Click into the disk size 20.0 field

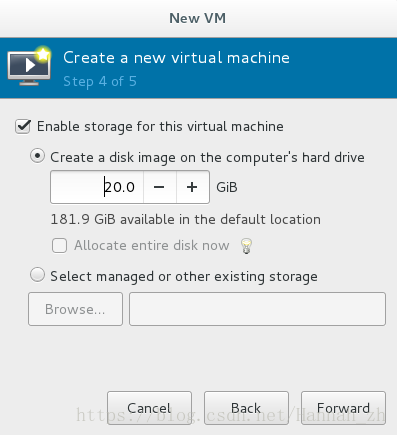click(97, 187)
